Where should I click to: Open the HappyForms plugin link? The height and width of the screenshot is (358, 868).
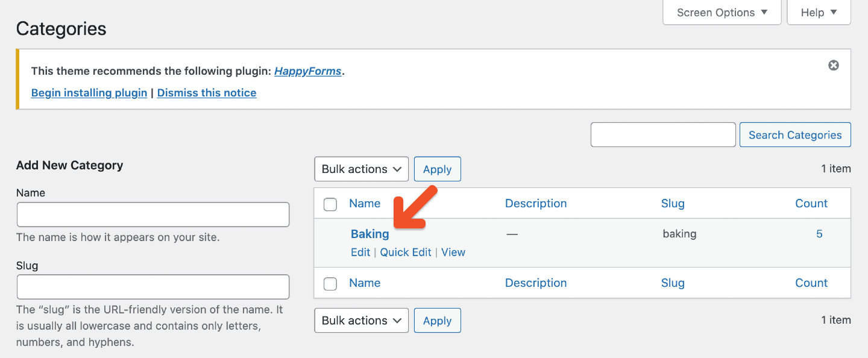[307, 71]
